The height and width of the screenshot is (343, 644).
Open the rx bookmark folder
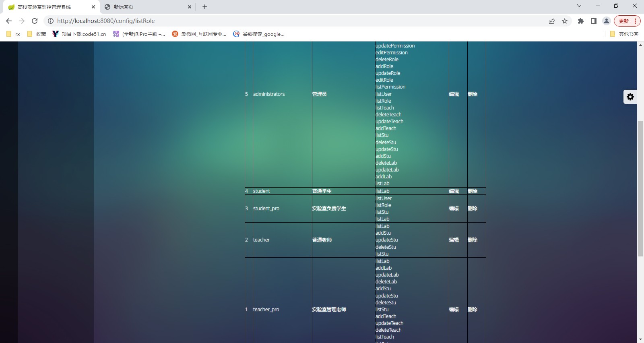point(13,34)
